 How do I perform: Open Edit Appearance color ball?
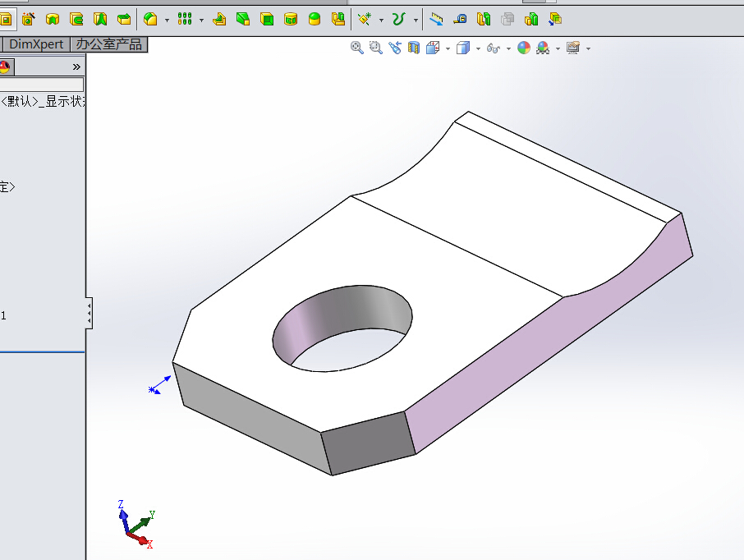[x=524, y=48]
